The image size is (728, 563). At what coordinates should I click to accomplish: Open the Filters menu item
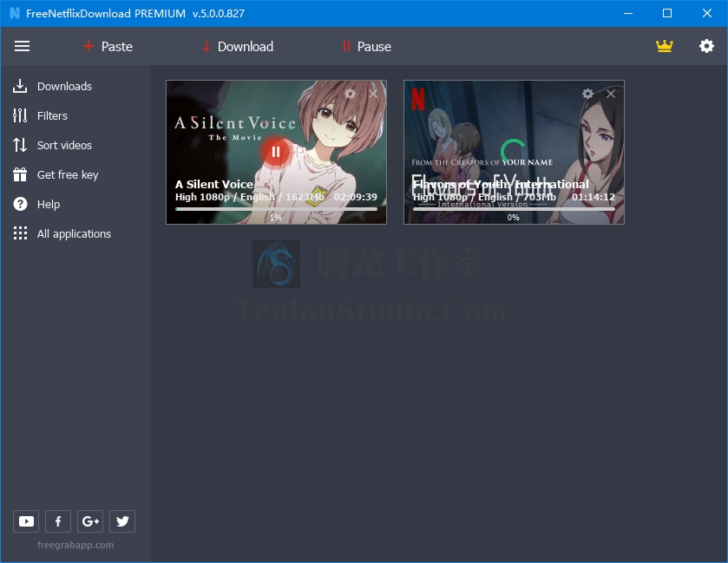pos(52,115)
